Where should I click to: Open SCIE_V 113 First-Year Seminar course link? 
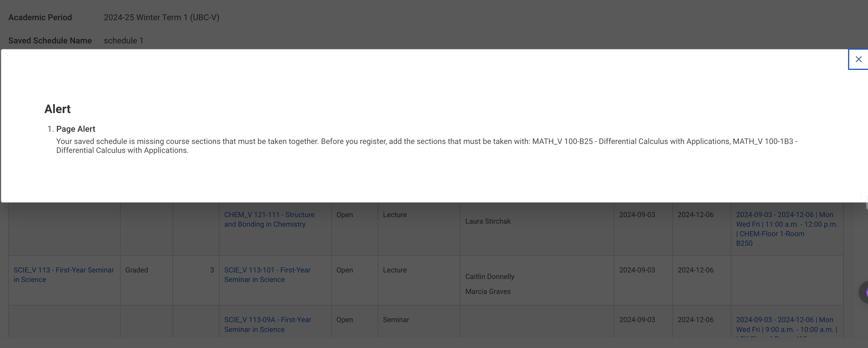[x=63, y=275]
